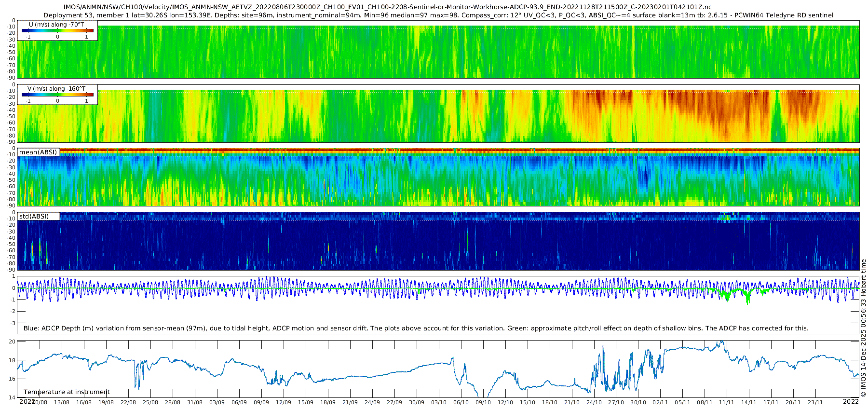Click the 05/11 date tick label
This screenshot has height=410, width=868.
click(x=682, y=402)
